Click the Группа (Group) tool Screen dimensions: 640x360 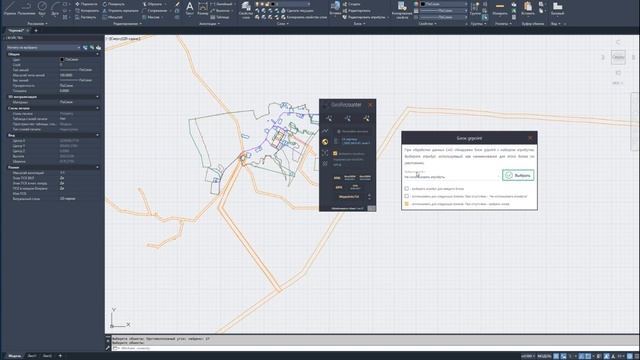(x=475, y=8)
